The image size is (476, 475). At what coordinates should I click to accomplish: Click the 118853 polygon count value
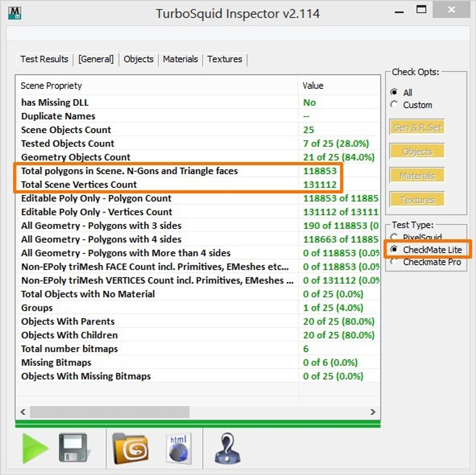click(x=320, y=171)
